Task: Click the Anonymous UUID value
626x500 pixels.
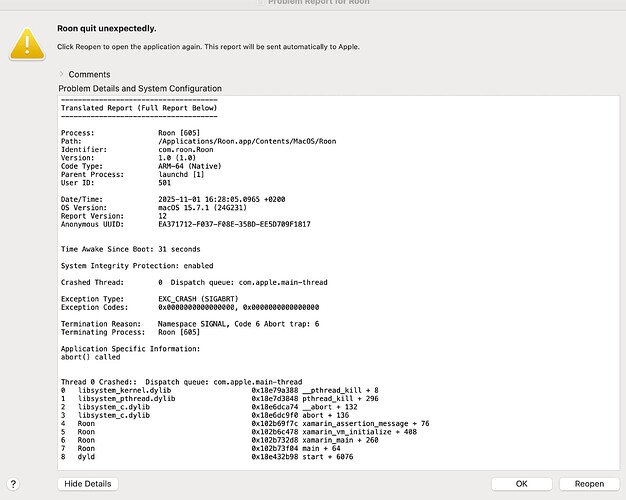Action: point(243,223)
